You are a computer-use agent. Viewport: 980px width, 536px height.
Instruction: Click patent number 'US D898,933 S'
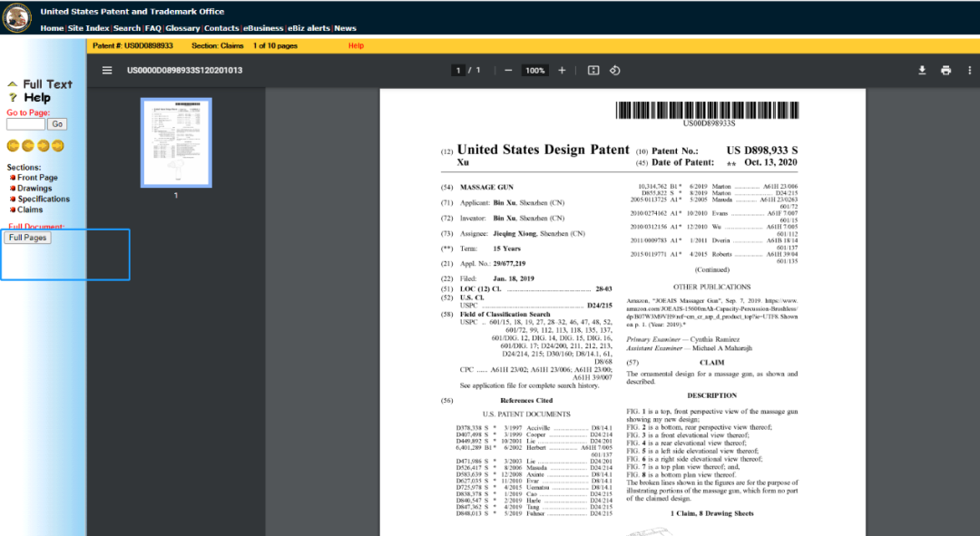tap(762, 151)
